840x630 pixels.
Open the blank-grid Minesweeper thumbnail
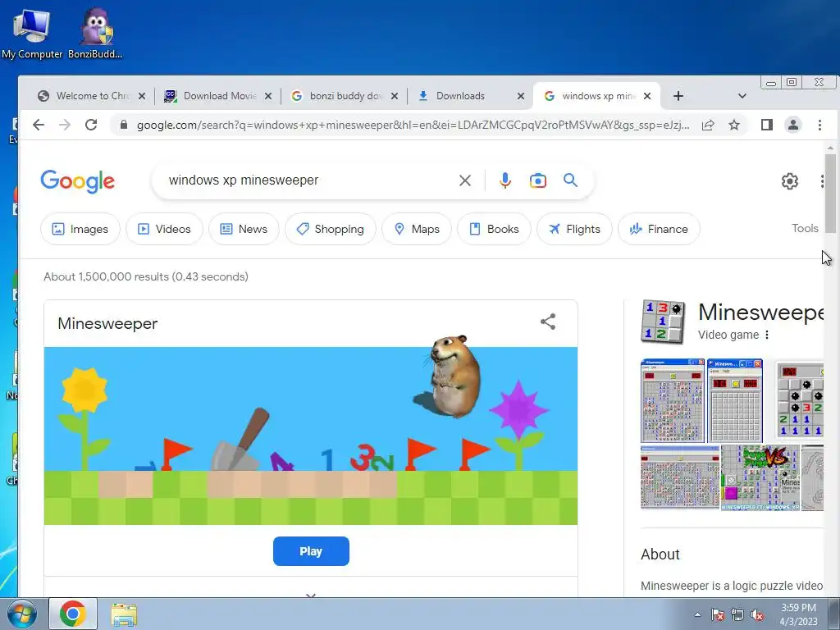coord(734,400)
